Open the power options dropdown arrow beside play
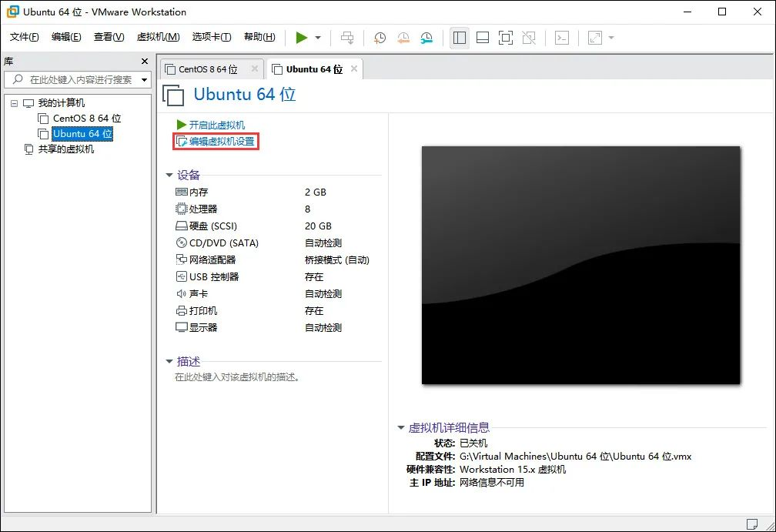This screenshot has width=776, height=532. point(318,38)
